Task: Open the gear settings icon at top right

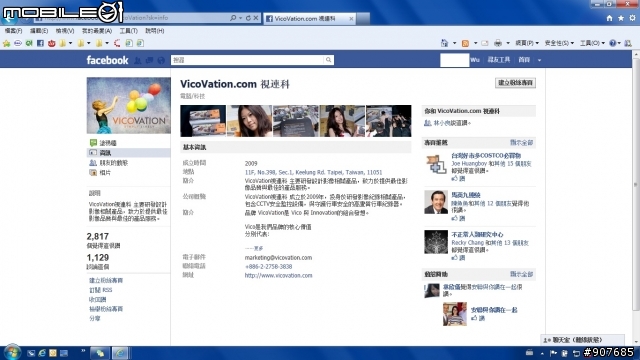Action: 632,18
